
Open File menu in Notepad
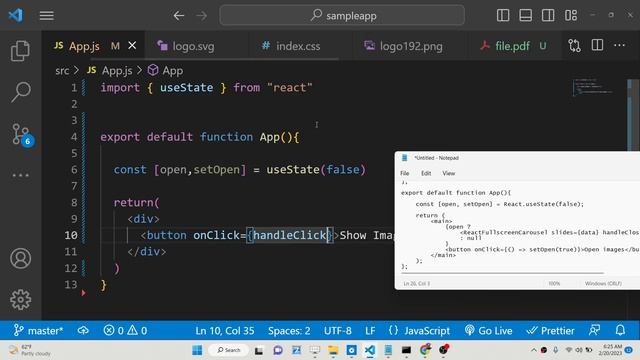(404, 173)
